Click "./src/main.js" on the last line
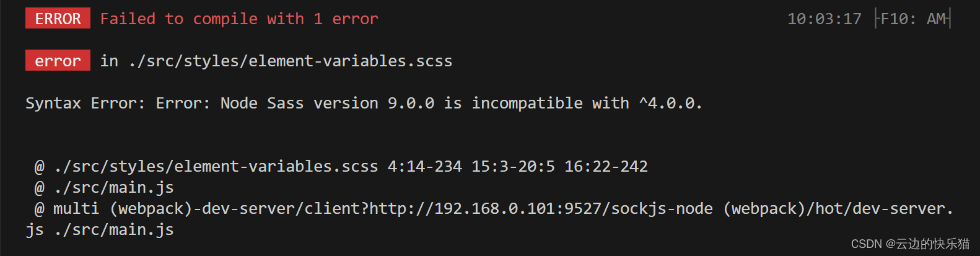The width and height of the screenshot is (980, 256). 114,229
